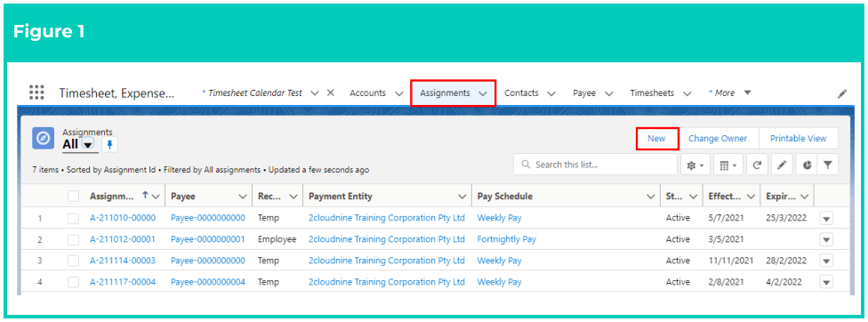Switch to the Timesheets tab

tap(652, 93)
